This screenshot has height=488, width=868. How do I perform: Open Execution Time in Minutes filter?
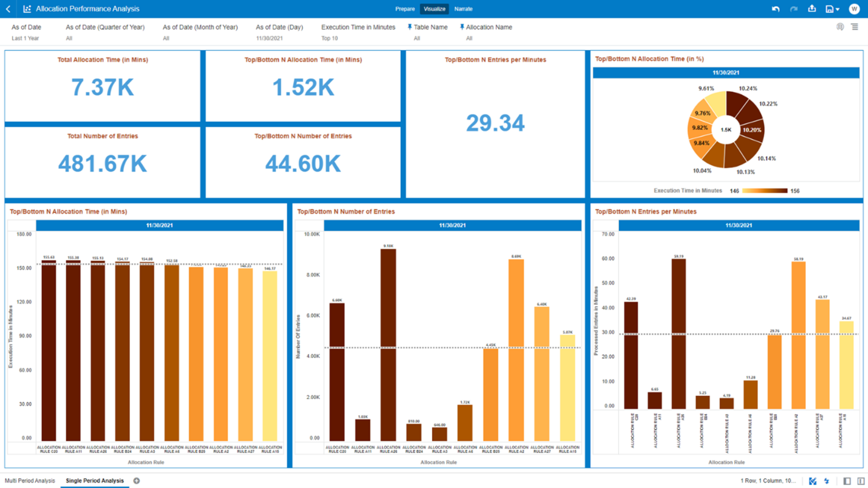pyautogui.click(x=358, y=32)
